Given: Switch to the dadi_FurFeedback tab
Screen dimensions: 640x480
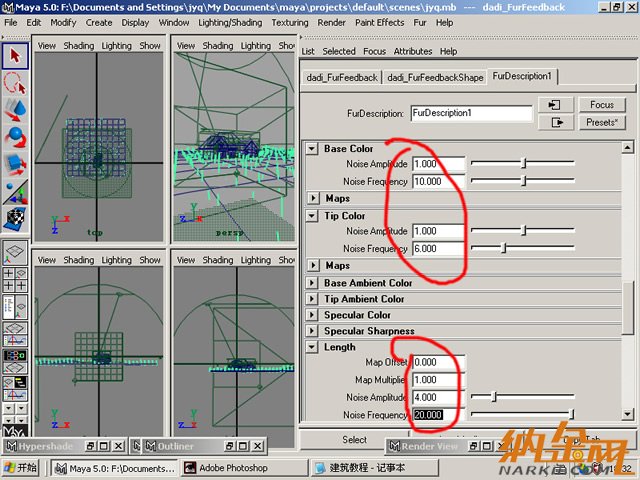Looking at the screenshot, I should coord(342,78).
